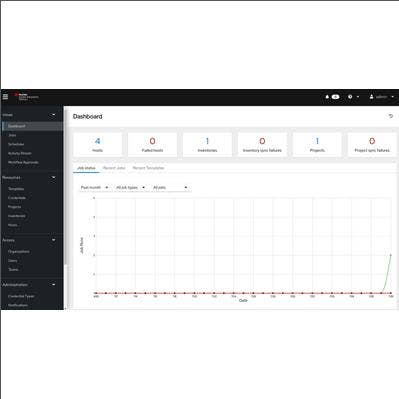399x399 pixels.
Task: Open the help question mark menu
Action: point(350,97)
